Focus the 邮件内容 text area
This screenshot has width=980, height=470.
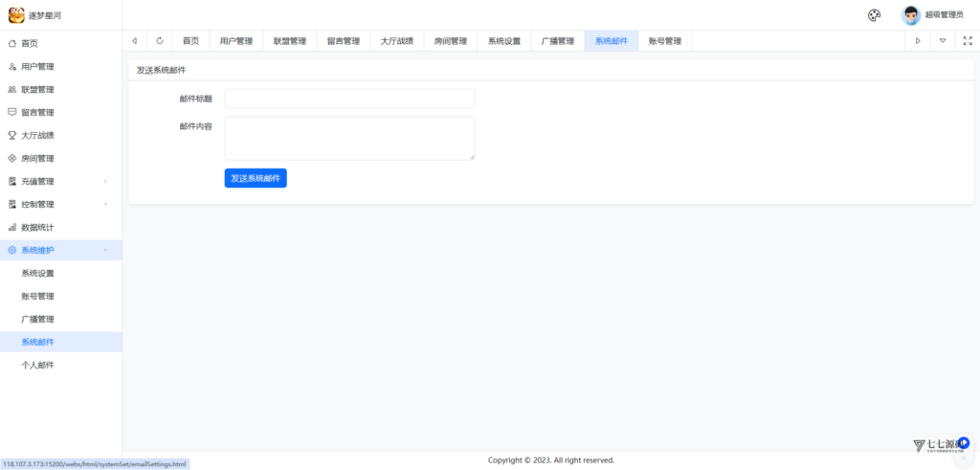coord(349,138)
